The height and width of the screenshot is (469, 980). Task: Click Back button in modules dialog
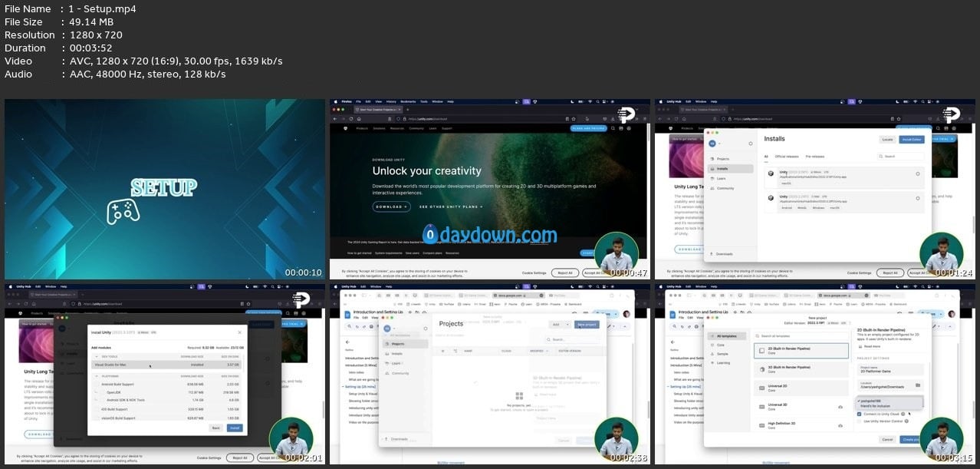(215, 428)
